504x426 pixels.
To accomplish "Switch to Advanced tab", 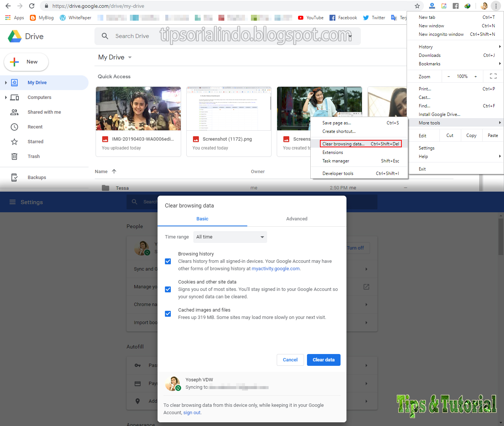I will coord(297,219).
